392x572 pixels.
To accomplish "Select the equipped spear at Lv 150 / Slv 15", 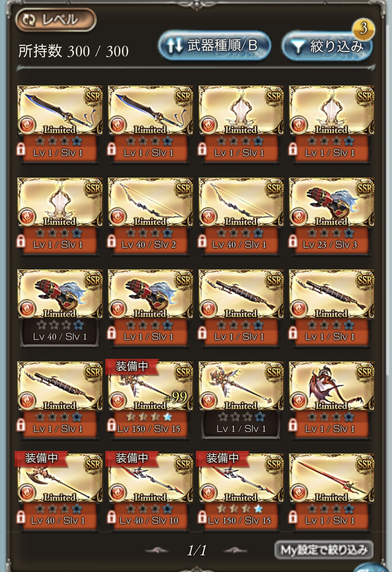I will [x=241, y=491].
